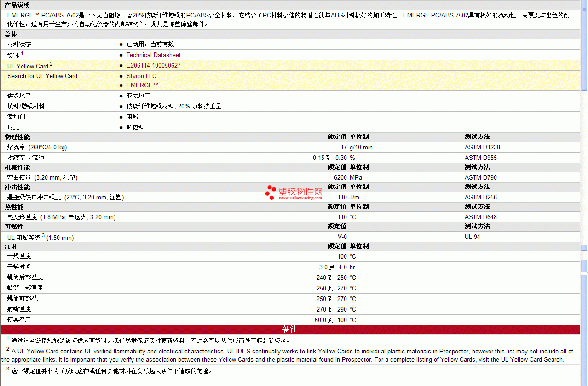Click the 已商用：当前有效 status value
588x386 pixels.
click(x=150, y=45)
